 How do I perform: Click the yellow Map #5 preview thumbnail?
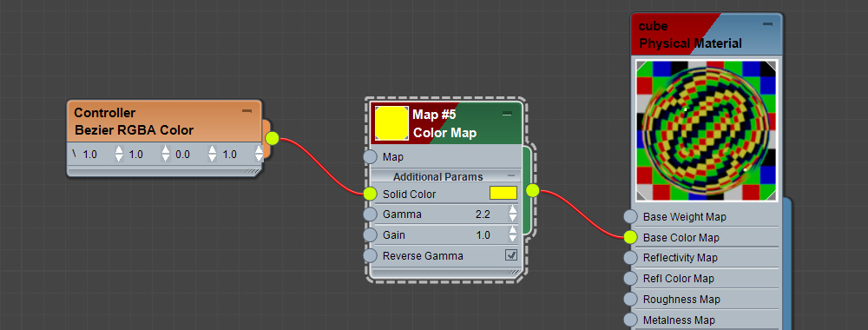tap(392, 123)
